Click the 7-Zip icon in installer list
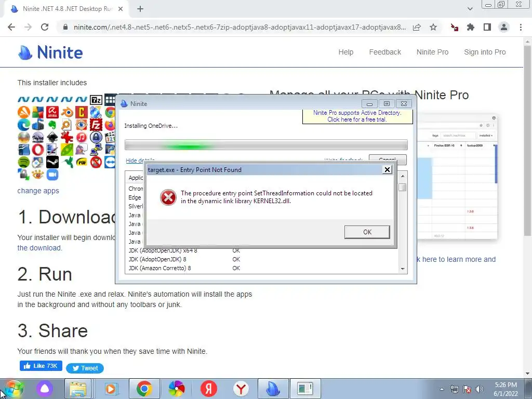The height and width of the screenshot is (399, 532). coord(96,100)
